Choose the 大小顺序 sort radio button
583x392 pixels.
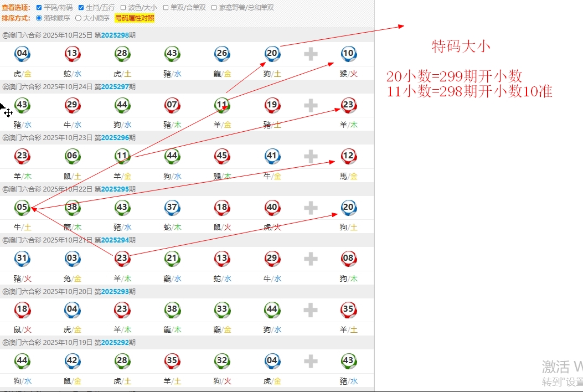click(78, 18)
